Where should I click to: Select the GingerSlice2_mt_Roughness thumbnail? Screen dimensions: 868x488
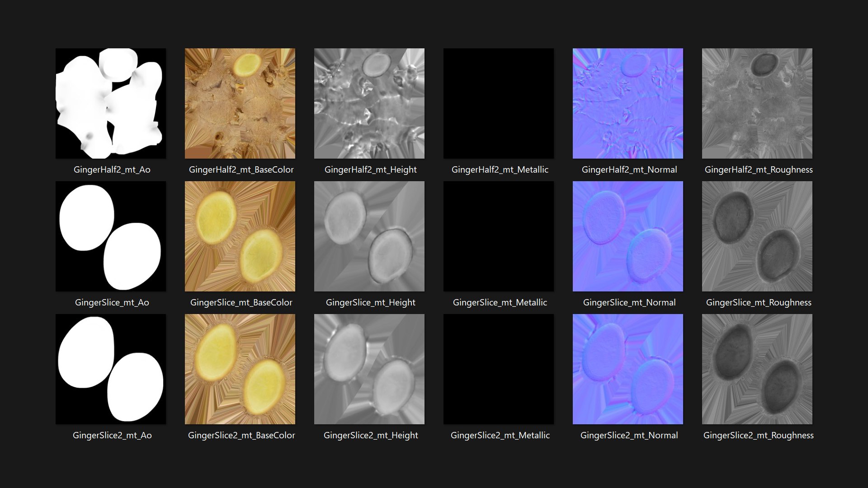point(757,369)
